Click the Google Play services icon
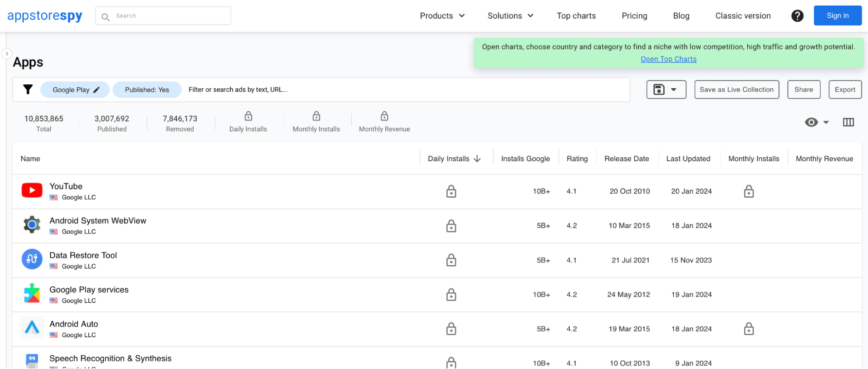868x369 pixels. pyautogui.click(x=32, y=294)
